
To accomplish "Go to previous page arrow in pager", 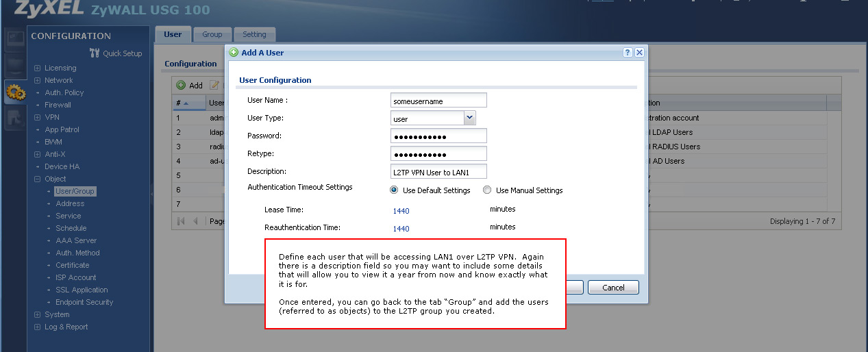I will pos(196,221).
